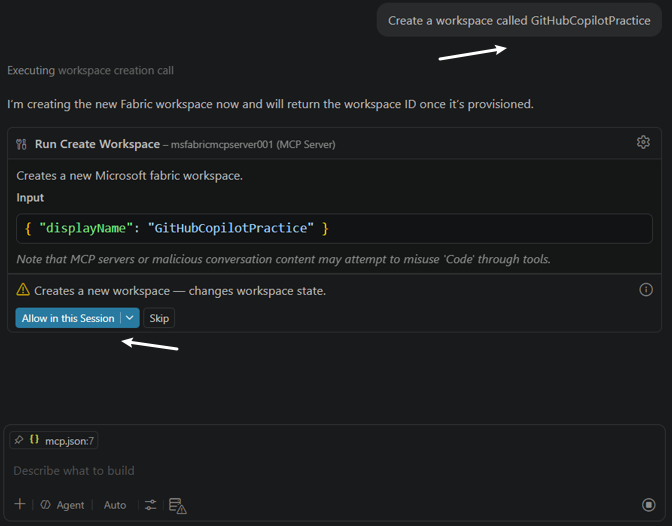Focus the Describe what to build input
This screenshot has height=526, width=672.
[x=334, y=471]
